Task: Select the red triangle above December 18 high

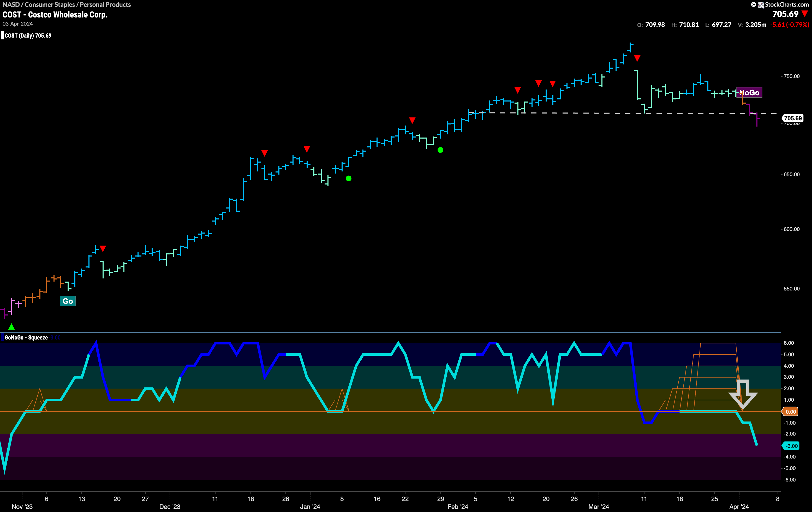Action: click(264, 153)
